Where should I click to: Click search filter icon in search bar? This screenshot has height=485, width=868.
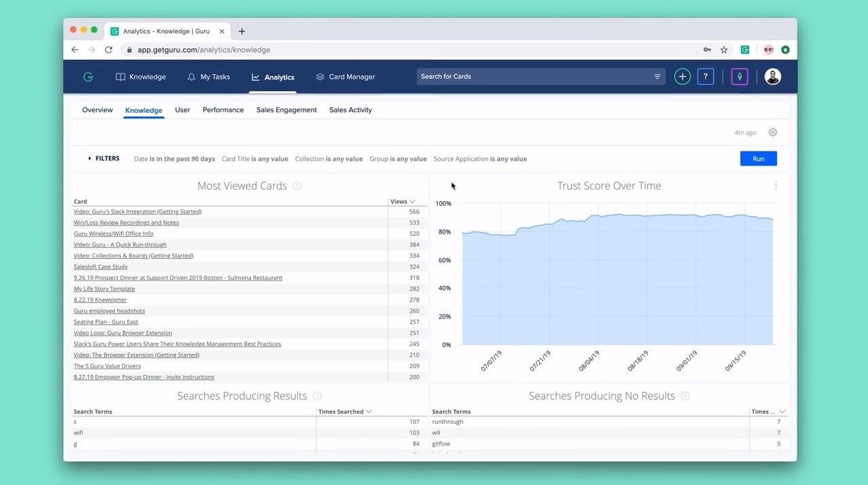pos(657,77)
